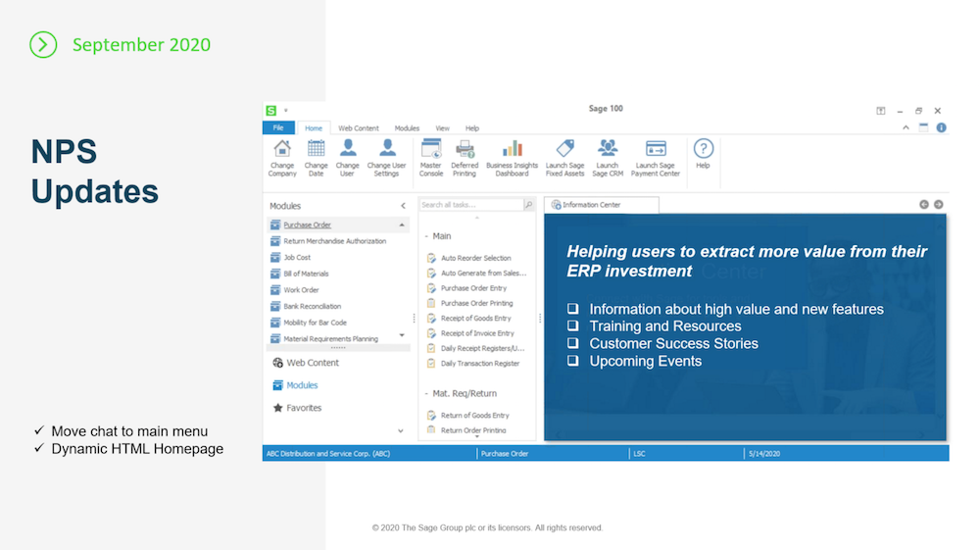The height and width of the screenshot is (550, 980).
Task: Check the Upcoming Events box
Action: [572, 361]
